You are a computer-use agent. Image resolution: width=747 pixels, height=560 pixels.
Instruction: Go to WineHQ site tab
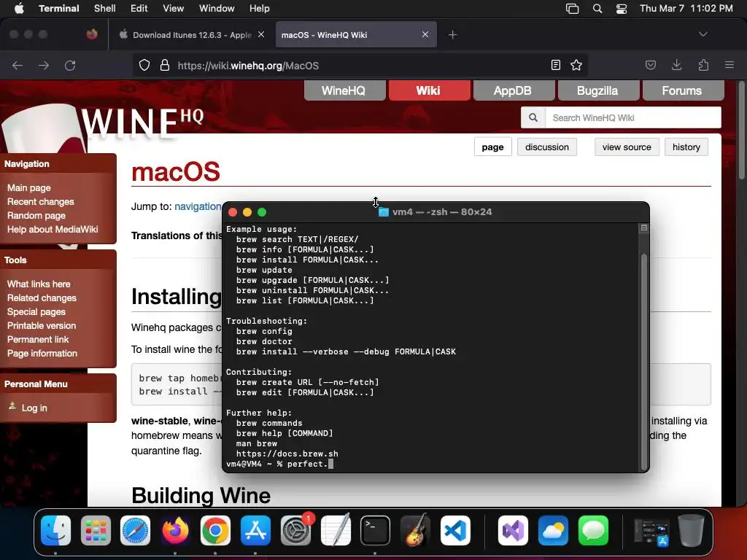[x=344, y=90]
